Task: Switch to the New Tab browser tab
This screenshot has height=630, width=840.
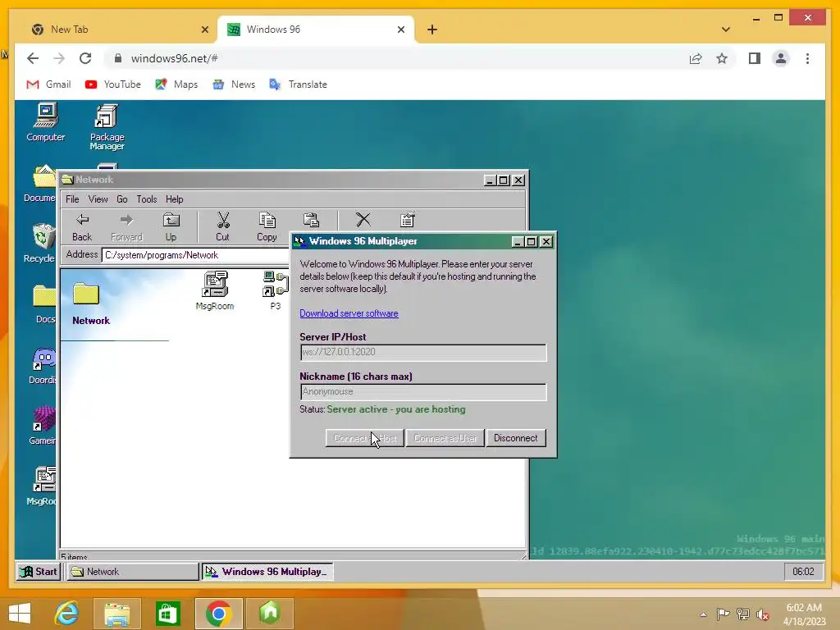Action: point(119,30)
